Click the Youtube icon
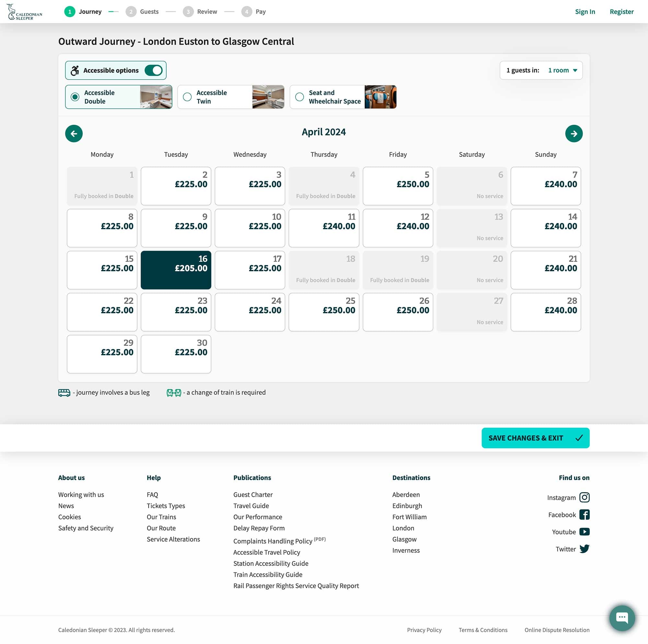Screen dimensions: 648x644 tap(584, 532)
